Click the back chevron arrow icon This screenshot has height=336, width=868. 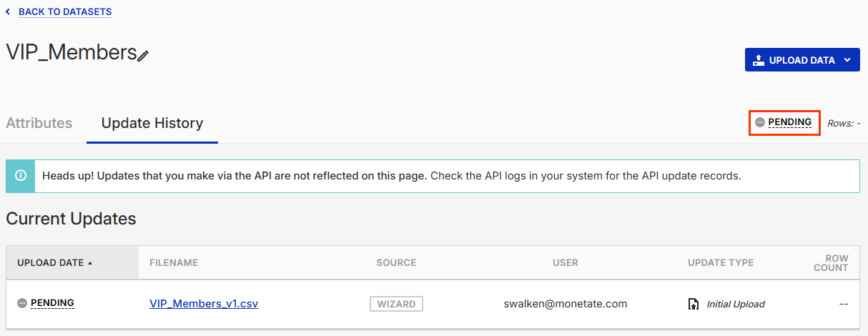click(x=8, y=11)
